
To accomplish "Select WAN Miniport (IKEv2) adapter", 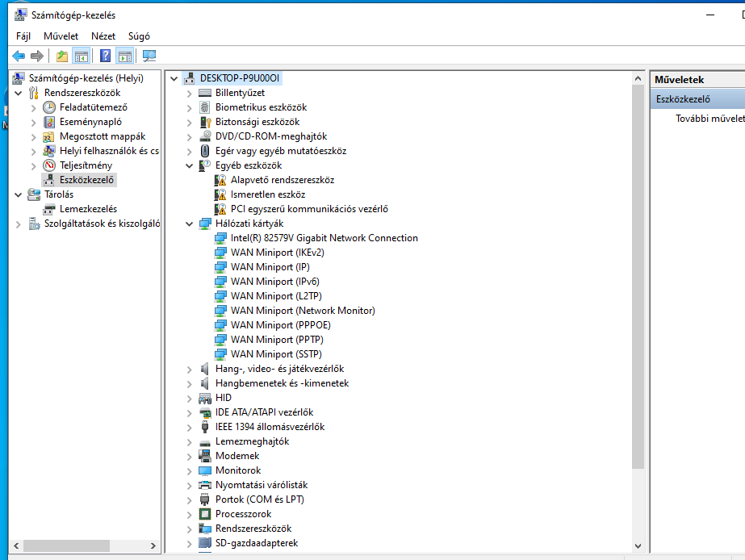I will coord(278,253).
